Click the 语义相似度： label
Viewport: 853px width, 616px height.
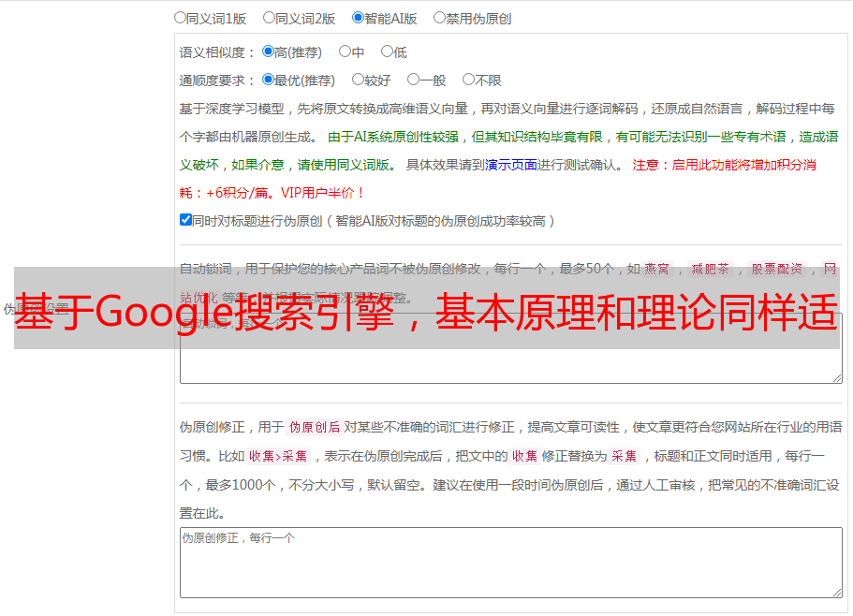[217, 52]
